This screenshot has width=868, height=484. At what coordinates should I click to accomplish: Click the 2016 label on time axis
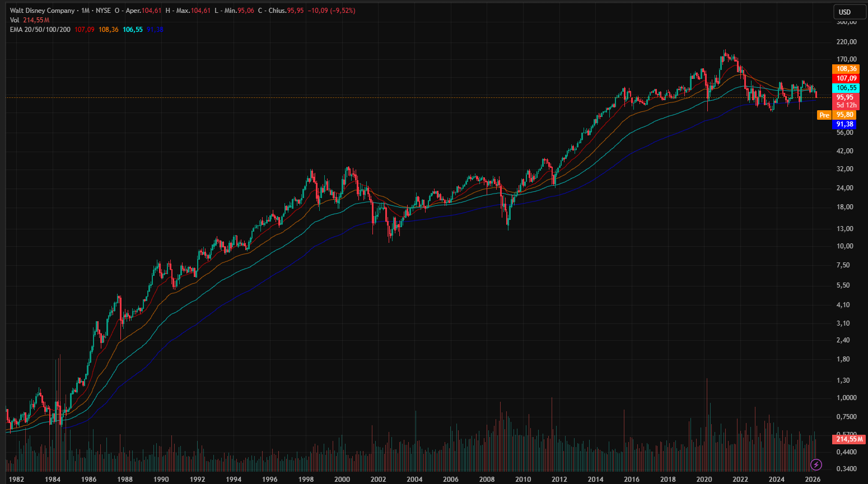point(632,480)
